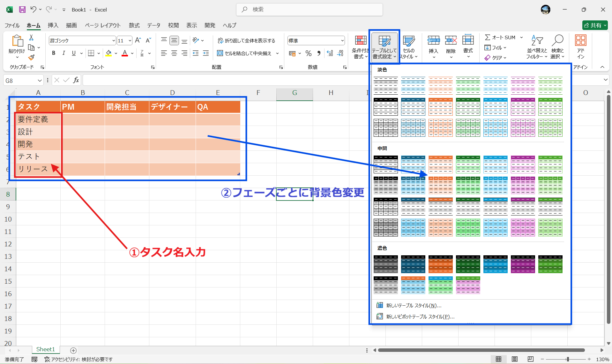This screenshot has width=612, height=364.
Task: Align text right
Action: point(184,53)
